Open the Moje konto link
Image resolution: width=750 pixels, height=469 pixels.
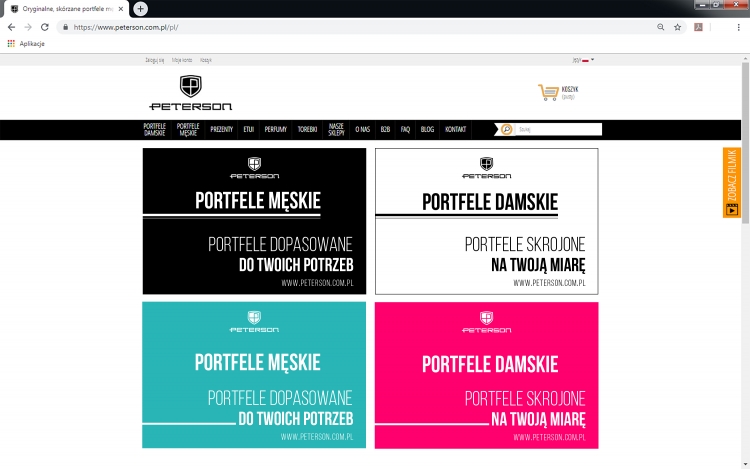pos(182,61)
